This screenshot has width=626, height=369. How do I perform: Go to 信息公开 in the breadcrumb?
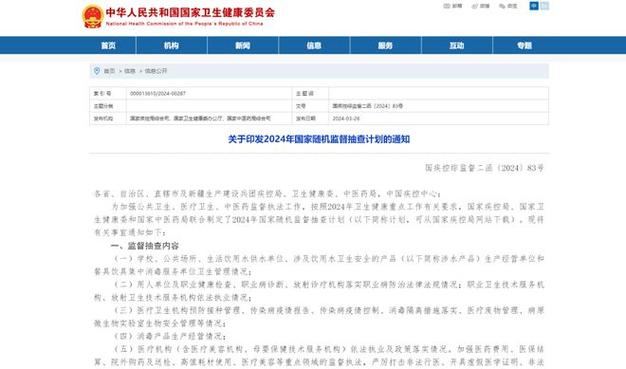coord(156,71)
